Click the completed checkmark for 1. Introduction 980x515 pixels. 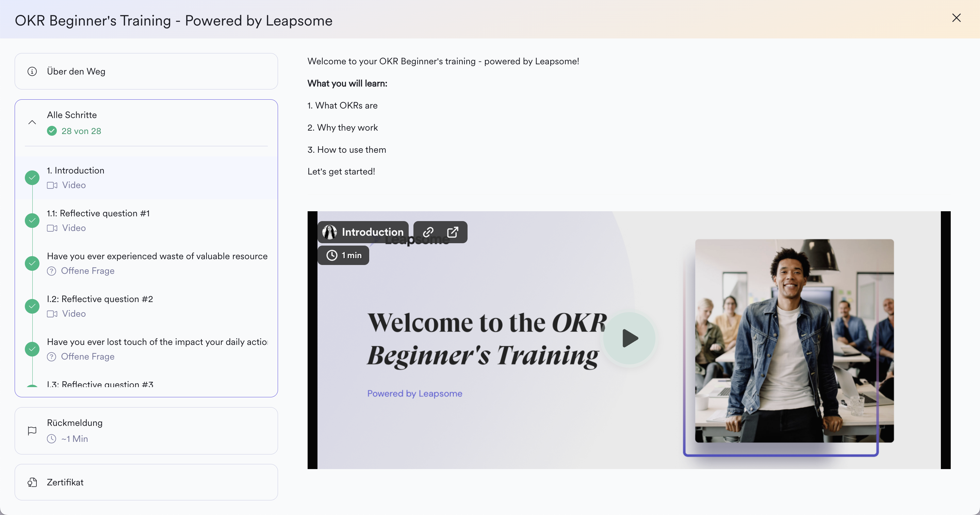click(x=32, y=178)
